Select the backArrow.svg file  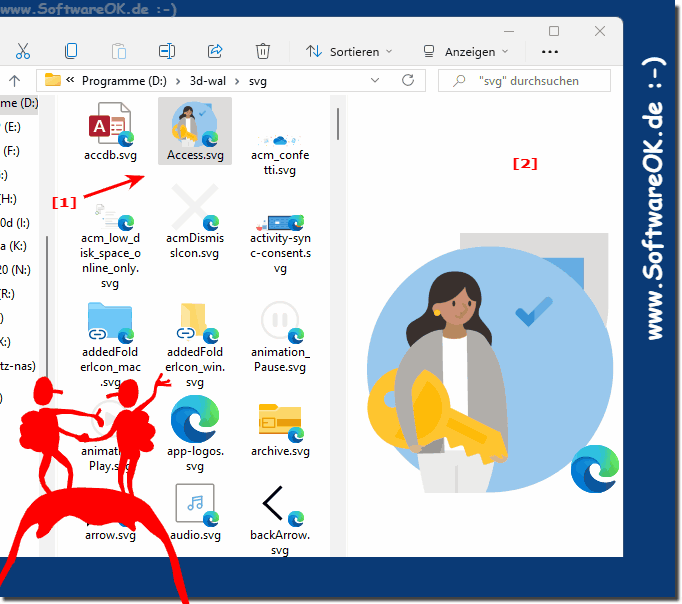pyautogui.click(x=280, y=520)
